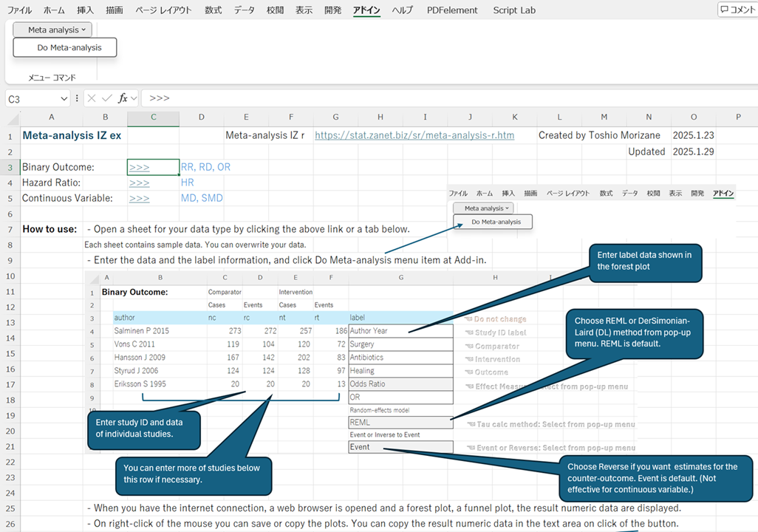Select column G header
Screen dimensions: 758x532
335,117
